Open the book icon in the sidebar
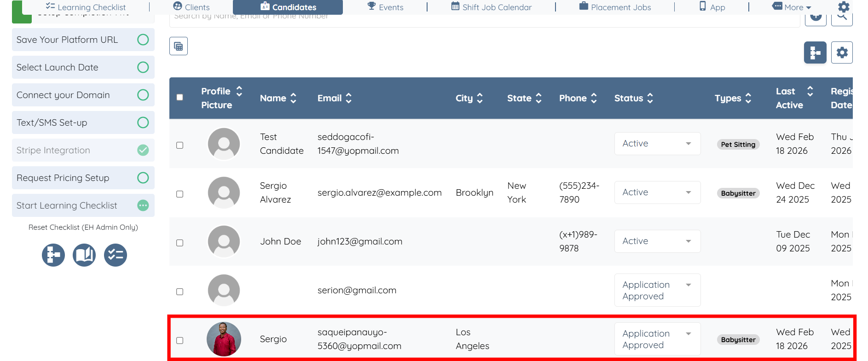868x361 pixels. [x=84, y=255]
